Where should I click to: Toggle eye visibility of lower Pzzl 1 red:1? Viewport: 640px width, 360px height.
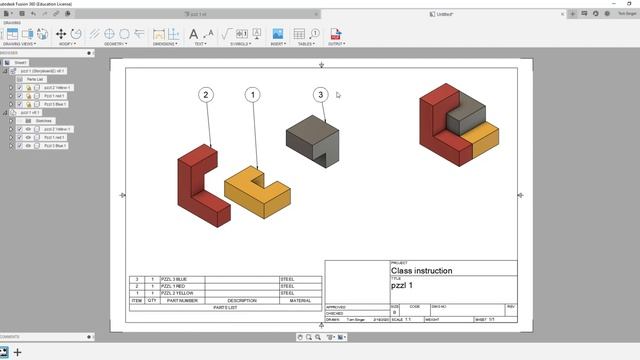click(x=28, y=138)
